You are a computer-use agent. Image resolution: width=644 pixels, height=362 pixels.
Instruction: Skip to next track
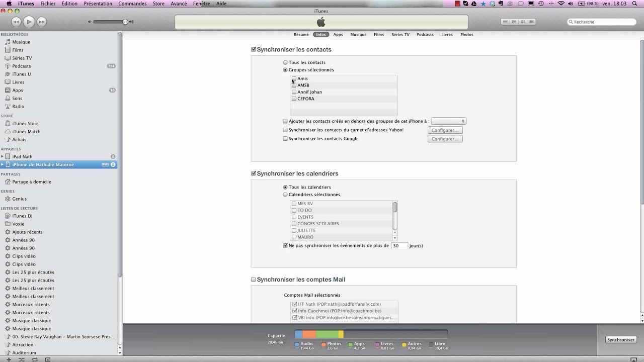42,22
